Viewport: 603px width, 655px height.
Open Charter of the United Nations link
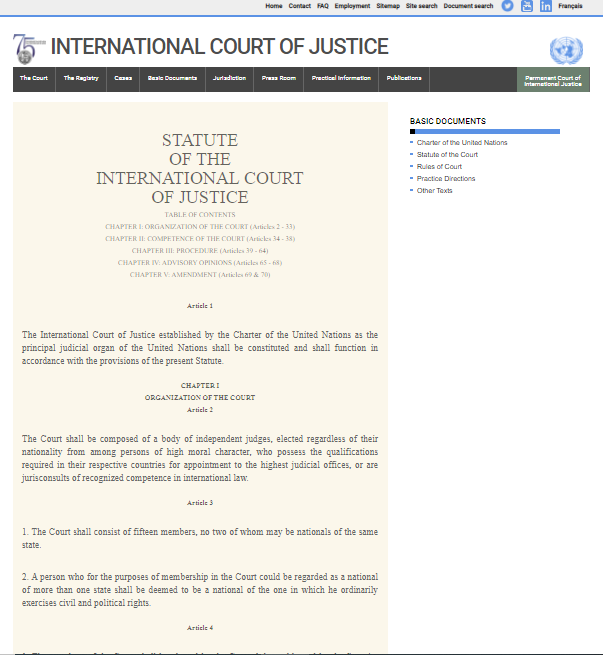[x=461, y=143]
